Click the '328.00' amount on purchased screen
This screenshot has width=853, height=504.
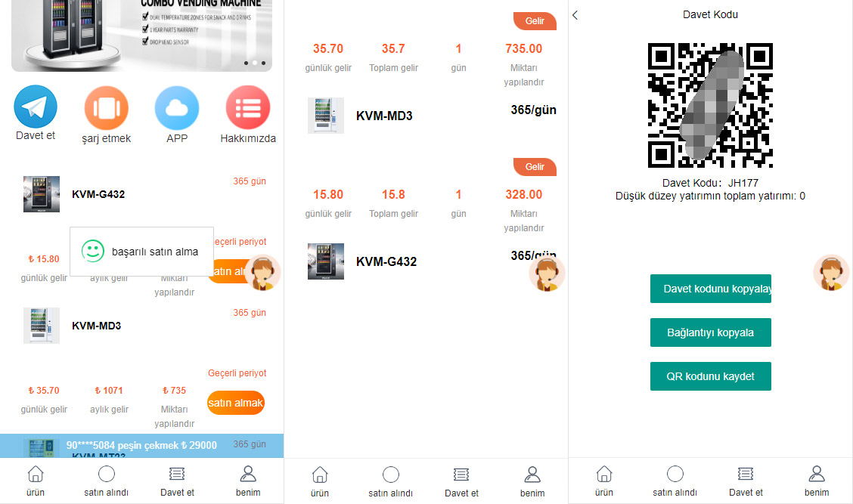[x=524, y=195]
